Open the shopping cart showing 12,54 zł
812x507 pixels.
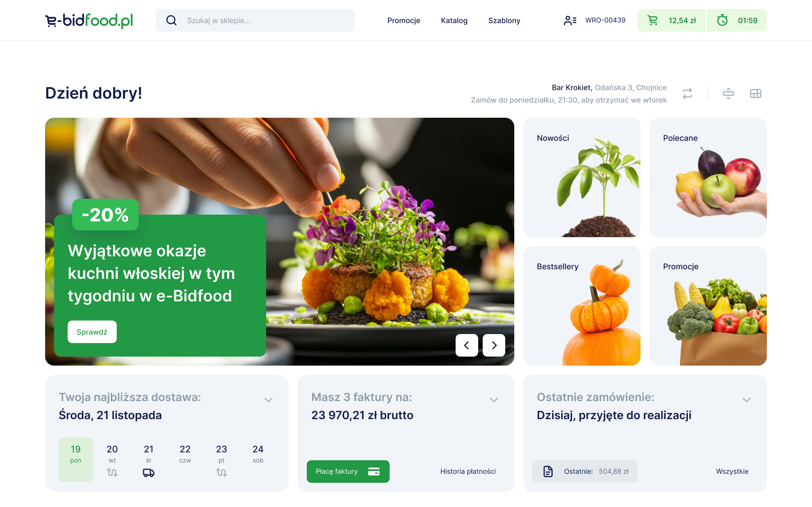point(671,21)
